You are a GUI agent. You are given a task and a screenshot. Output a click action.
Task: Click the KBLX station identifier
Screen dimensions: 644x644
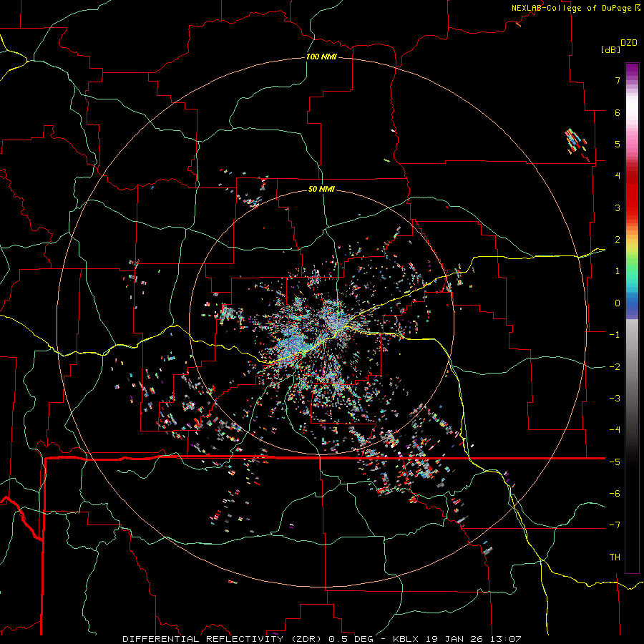pyautogui.click(x=406, y=639)
